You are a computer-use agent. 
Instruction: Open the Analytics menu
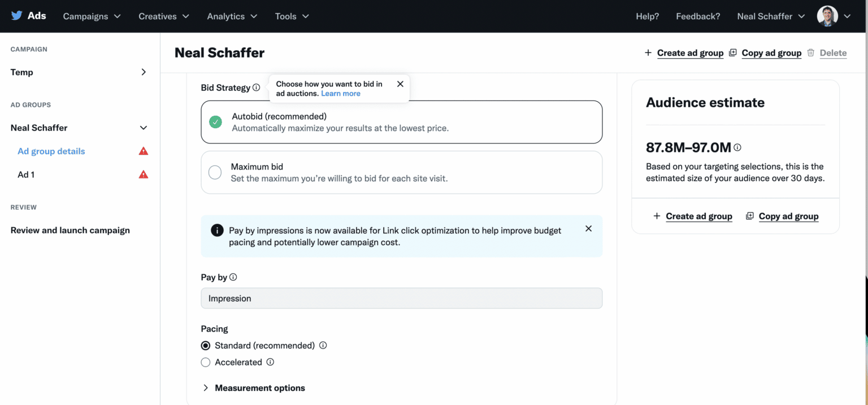[x=232, y=16]
